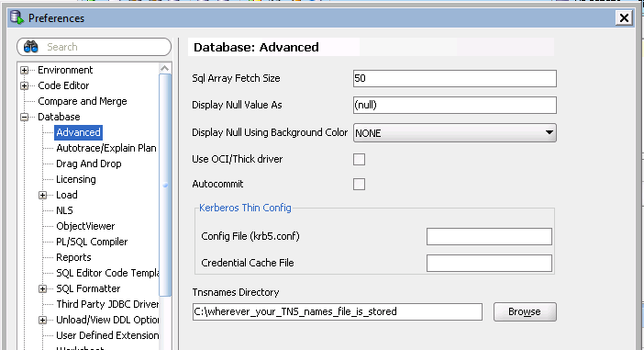Click the Config File (krb5.conf) field
The height and width of the screenshot is (350, 644).
[489, 236]
